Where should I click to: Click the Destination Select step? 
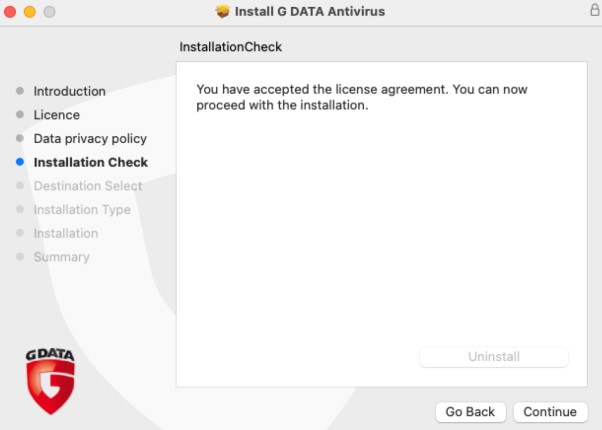coord(88,186)
